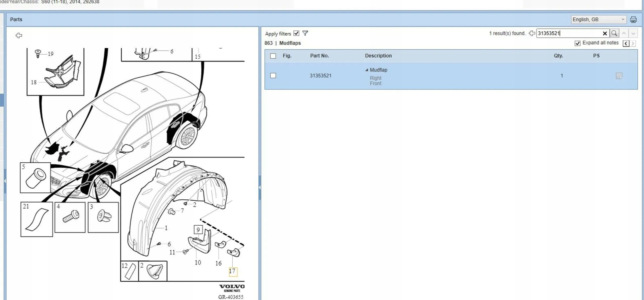The height and width of the screenshot is (300, 644).
Task: Click the arrow icon left of the search box
Action: pos(532,33)
